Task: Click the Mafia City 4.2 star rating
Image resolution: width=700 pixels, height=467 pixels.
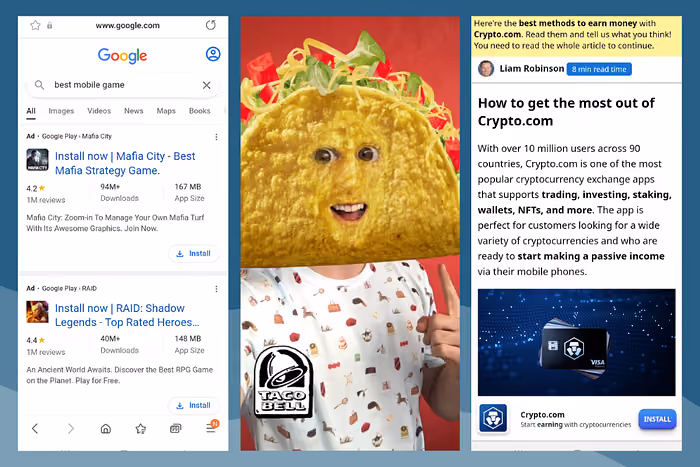Action: [36, 188]
